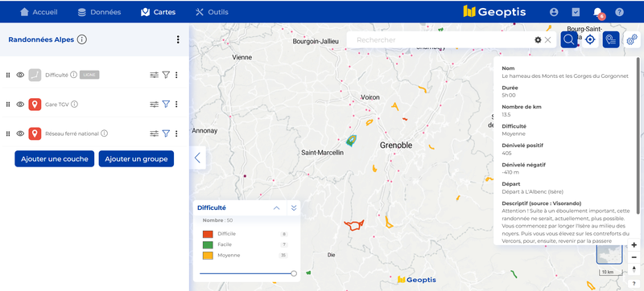Click Ajouter un groupe button
The image size is (644, 291).
pyautogui.click(x=136, y=159)
